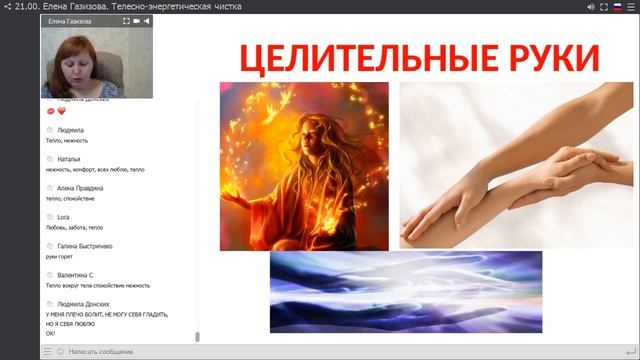The image size is (640, 360).
Task: Click the message 'тепло, спокойствие'
Action: [x=70, y=198]
